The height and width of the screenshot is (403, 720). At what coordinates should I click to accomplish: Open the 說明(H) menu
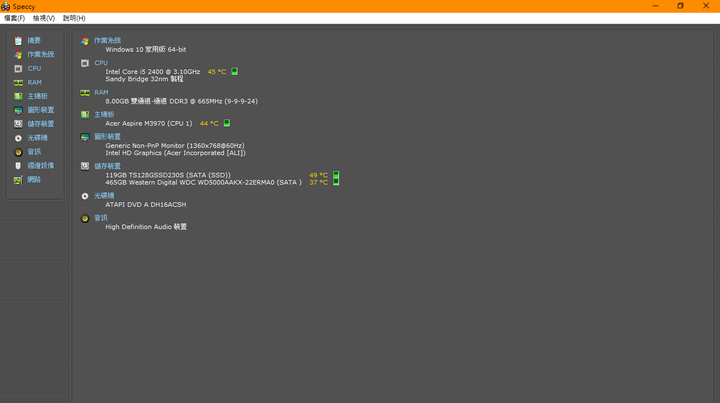pos(74,18)
